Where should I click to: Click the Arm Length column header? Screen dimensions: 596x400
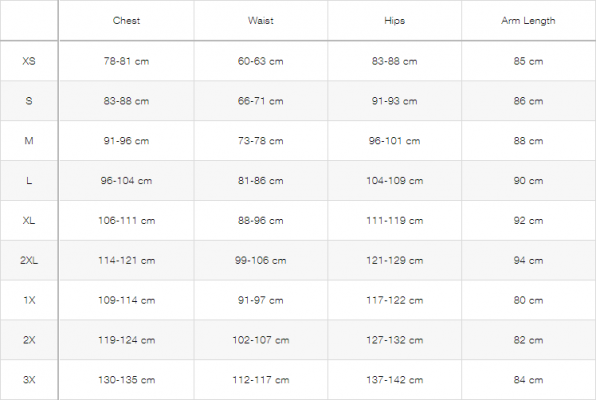pyautogui.click(x=528, y=21)
